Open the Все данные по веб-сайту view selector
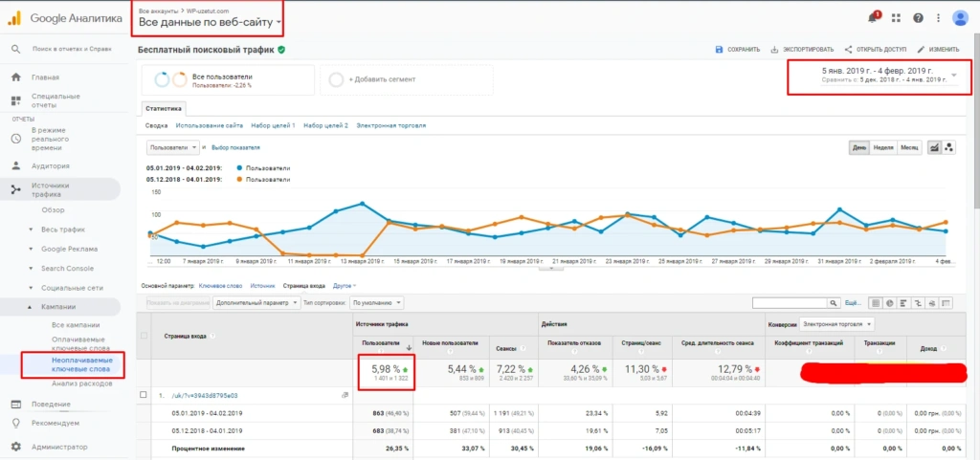980x460 pixels. click(210, 23)
